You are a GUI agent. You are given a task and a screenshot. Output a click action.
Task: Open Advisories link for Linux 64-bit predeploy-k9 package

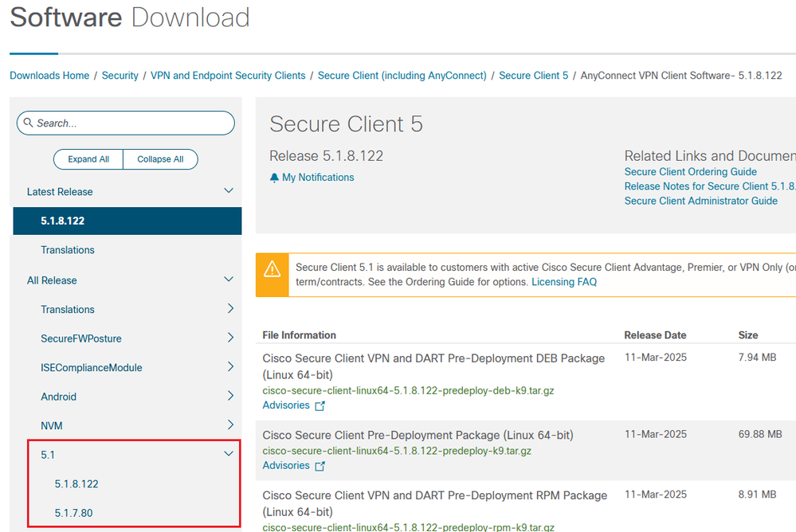(286, 465)
